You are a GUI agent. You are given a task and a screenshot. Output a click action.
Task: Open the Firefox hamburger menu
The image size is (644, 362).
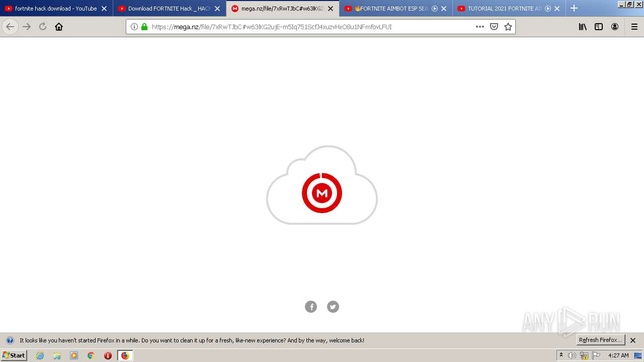pos(634,27)
